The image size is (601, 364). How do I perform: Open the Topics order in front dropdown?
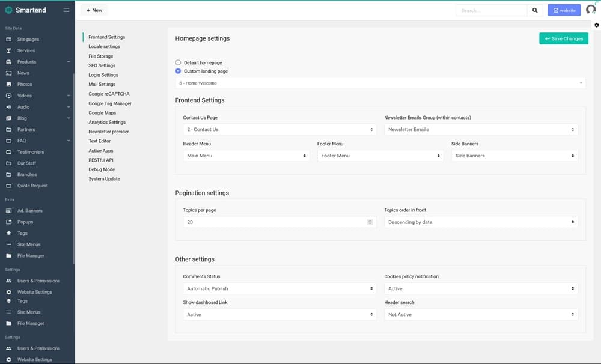(481, 222)
